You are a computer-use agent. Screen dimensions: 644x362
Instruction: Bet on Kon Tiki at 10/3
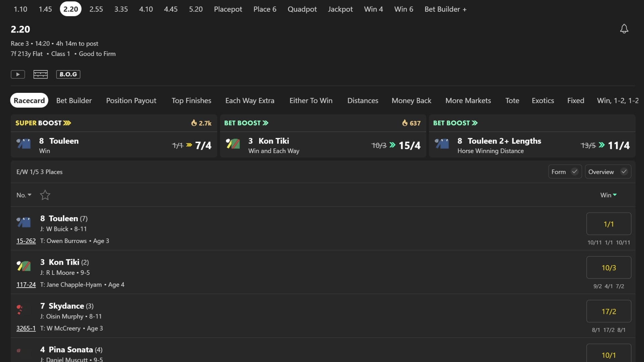point(609,267)
